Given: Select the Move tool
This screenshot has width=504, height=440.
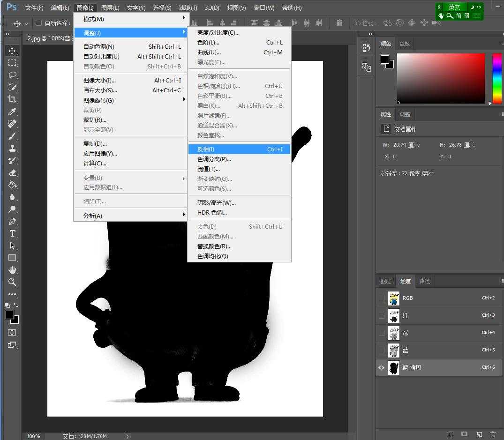Looking at the screenshot, I should (x=12, y=51).
